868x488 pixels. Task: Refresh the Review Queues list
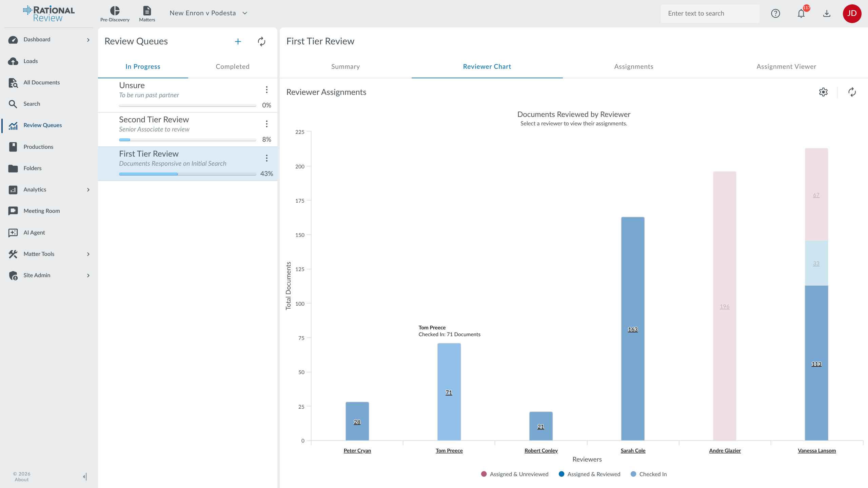coord(261,41)
